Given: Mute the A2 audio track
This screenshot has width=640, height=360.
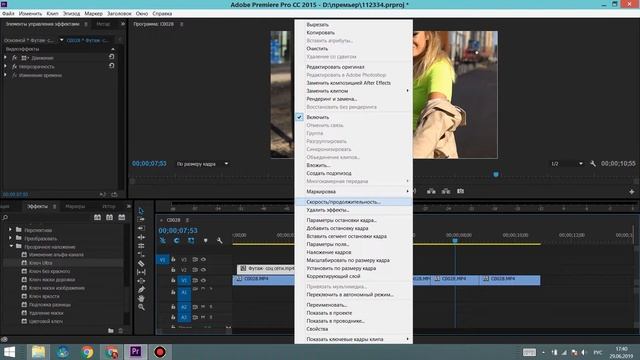Looking at the screenshot, I should point(203,307).
